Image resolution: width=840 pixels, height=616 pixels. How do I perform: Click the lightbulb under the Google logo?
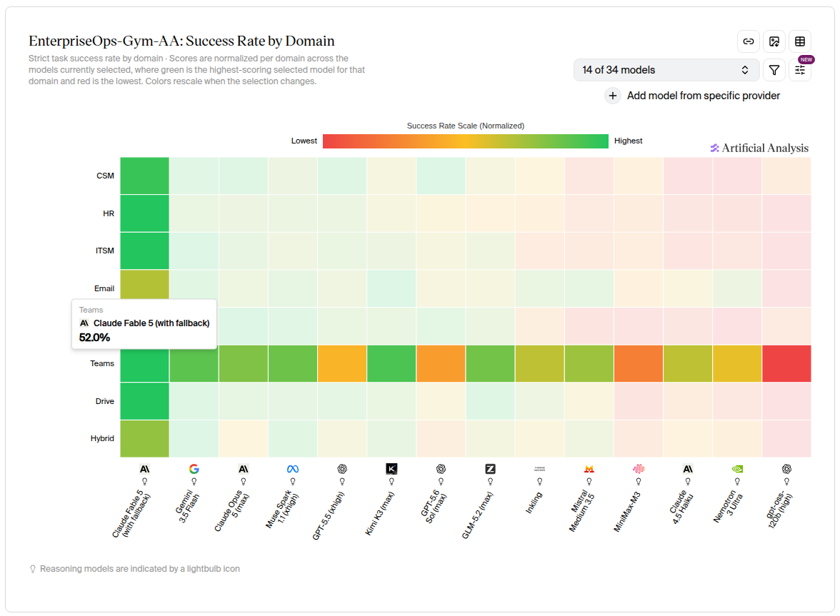194,482
